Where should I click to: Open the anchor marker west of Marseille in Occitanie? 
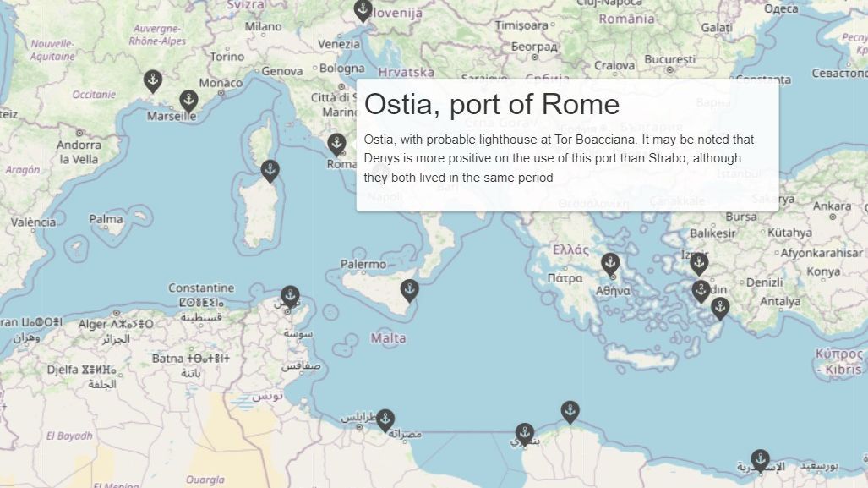coord(153,81)
